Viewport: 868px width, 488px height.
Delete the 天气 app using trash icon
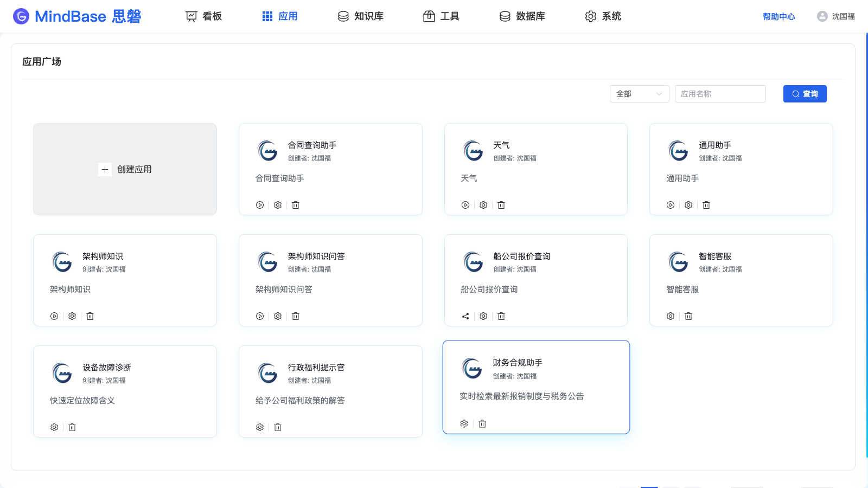(501, 205)
